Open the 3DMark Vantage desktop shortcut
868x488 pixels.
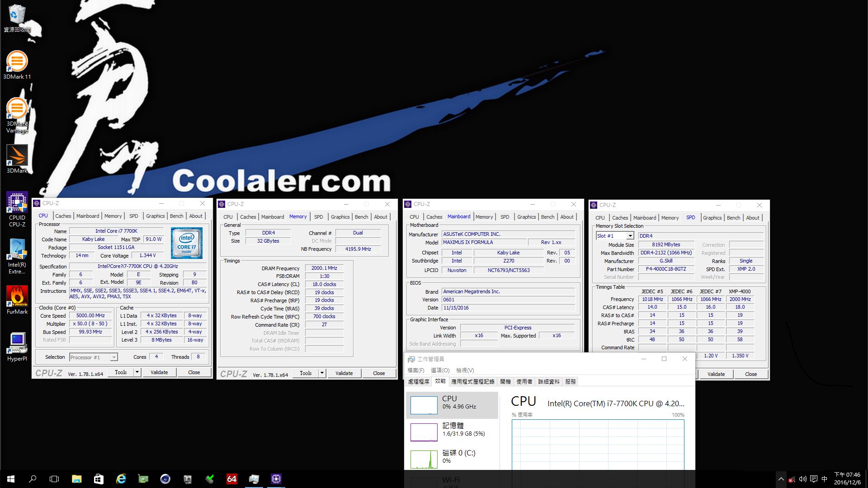17,115
